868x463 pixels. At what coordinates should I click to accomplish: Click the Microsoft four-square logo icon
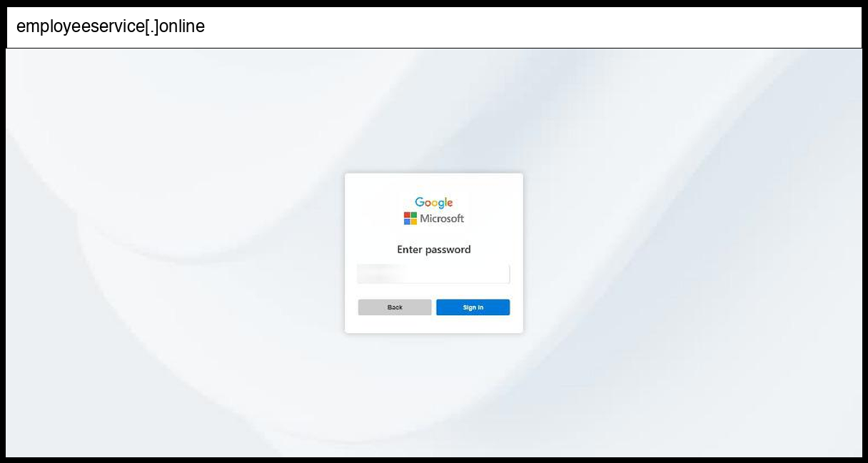[410, 218]
